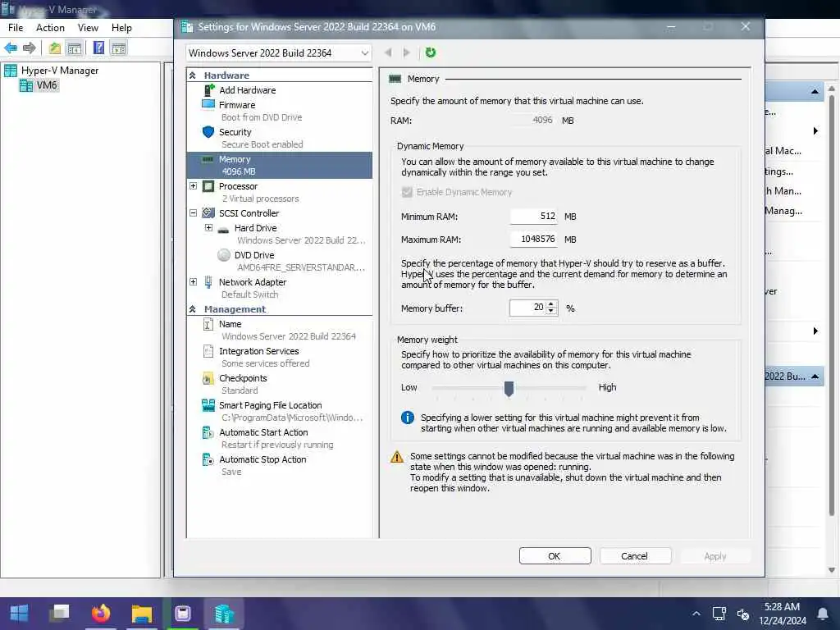Image resolution: width=840 pixels, height=630 pixels.
Task: Open the Windows Start menu
Action: (20, 613)
